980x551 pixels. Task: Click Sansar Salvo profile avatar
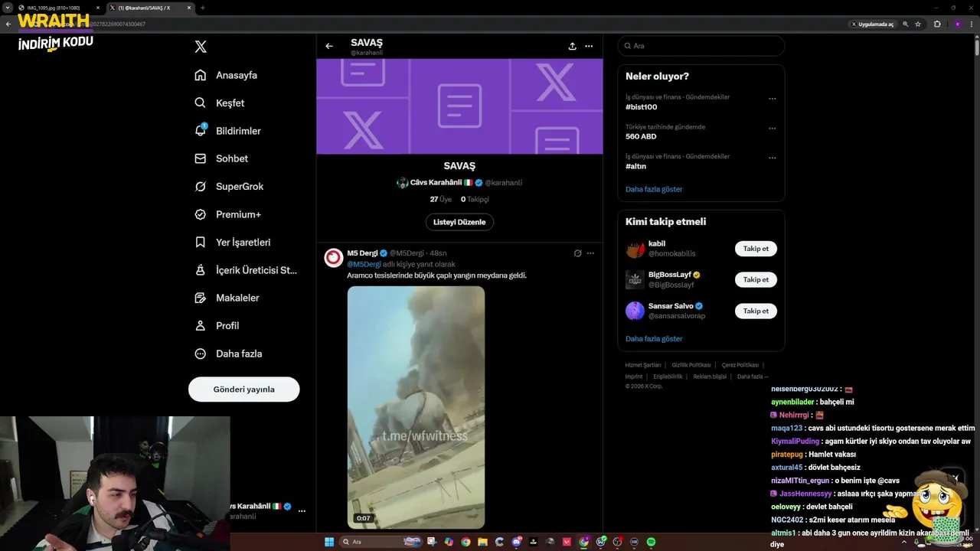[x=635, y=311]
